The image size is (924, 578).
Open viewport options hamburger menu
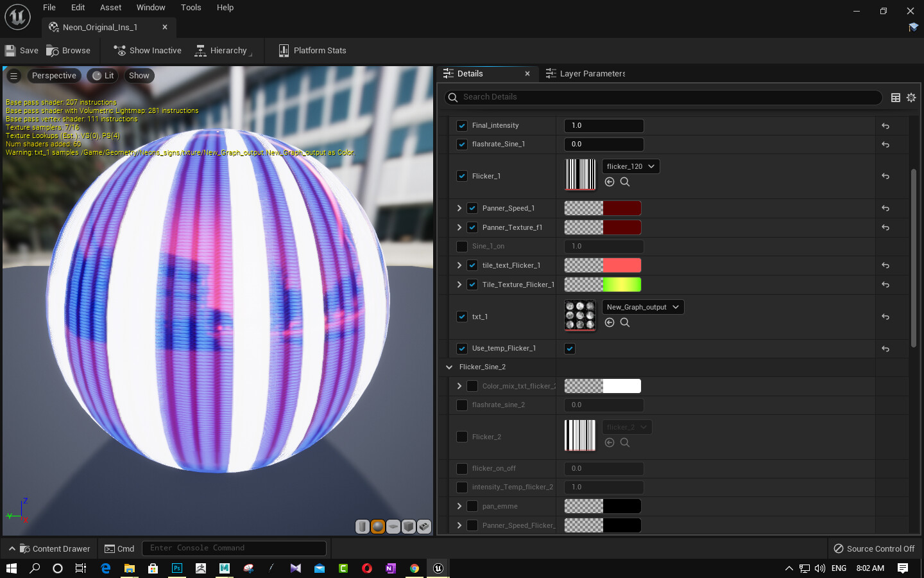(13, 76)
